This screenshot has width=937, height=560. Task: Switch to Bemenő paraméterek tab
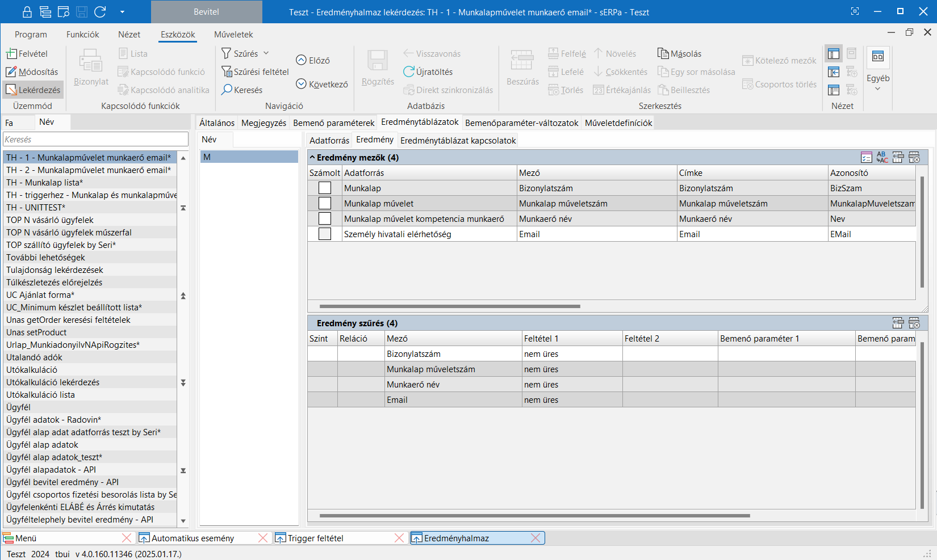[x=333, y=123]
